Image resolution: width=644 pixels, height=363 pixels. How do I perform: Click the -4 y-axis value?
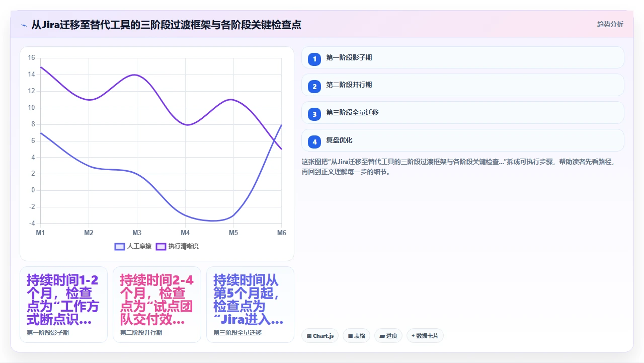(x=32, y=223)
